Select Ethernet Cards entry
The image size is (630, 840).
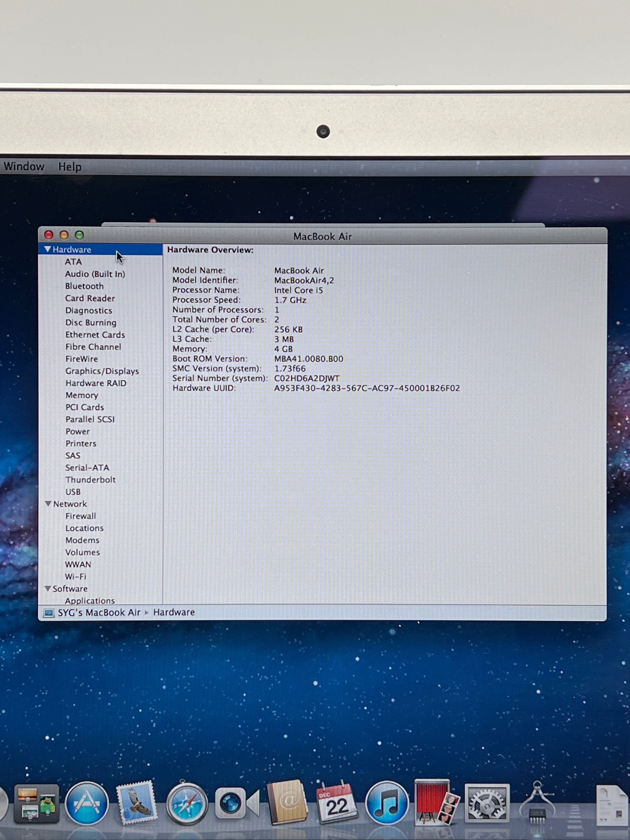pyautogui.click(x=95, y=335)
